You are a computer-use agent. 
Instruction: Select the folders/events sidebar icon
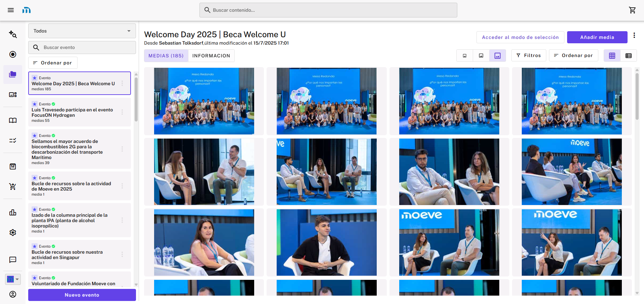coord(13,74)
